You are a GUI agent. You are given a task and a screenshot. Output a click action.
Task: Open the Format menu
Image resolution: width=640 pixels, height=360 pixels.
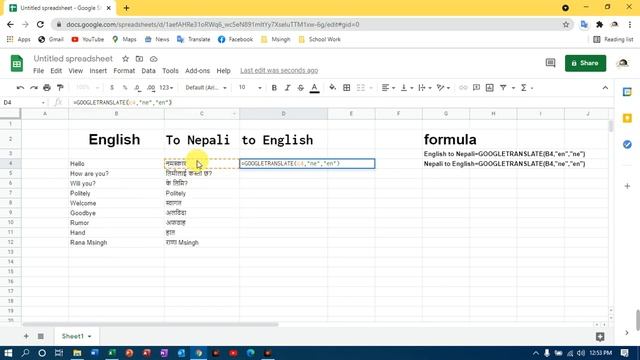point(124,71)
